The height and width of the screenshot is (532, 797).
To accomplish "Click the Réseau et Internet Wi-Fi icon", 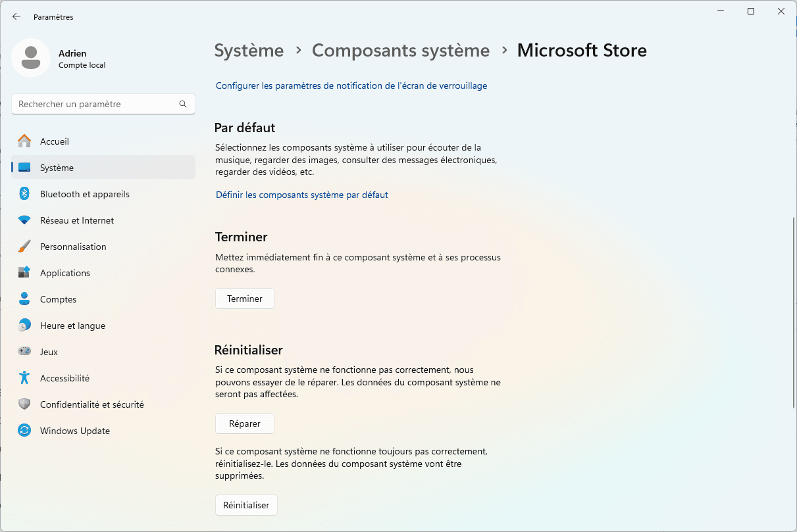I will pyautogui.click(x=24, y=220).
